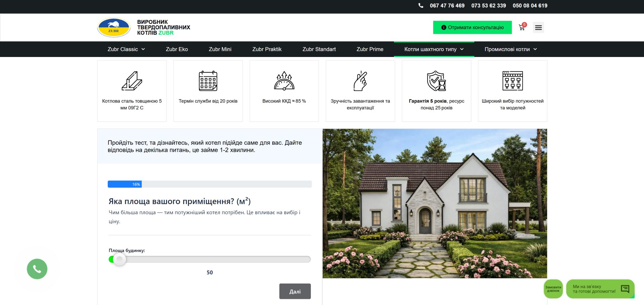The image size is (644, 305).
Task: Click the efficiency gauge icon
Action: [x=284, y=81]
